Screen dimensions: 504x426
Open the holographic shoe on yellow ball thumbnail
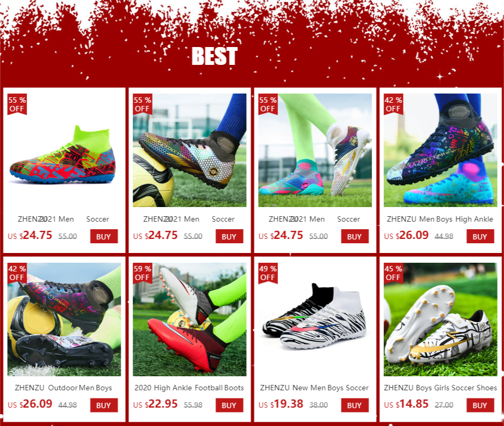[190, 150]
